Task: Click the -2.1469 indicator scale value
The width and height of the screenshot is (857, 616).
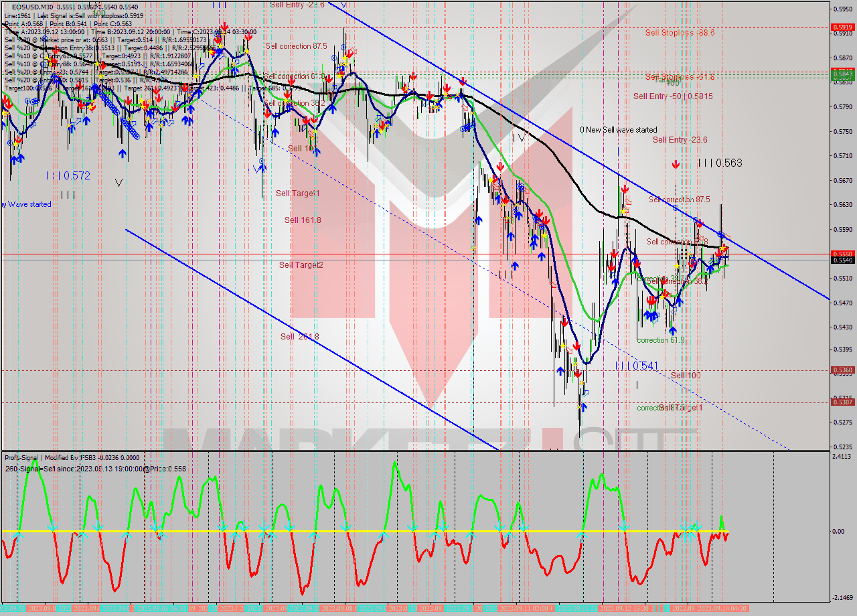Action: point(842,598)
